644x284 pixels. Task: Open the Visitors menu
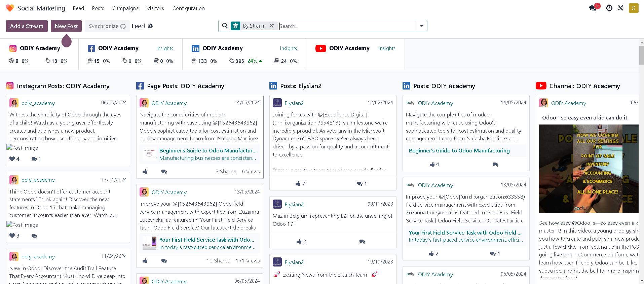click(155, 8)
